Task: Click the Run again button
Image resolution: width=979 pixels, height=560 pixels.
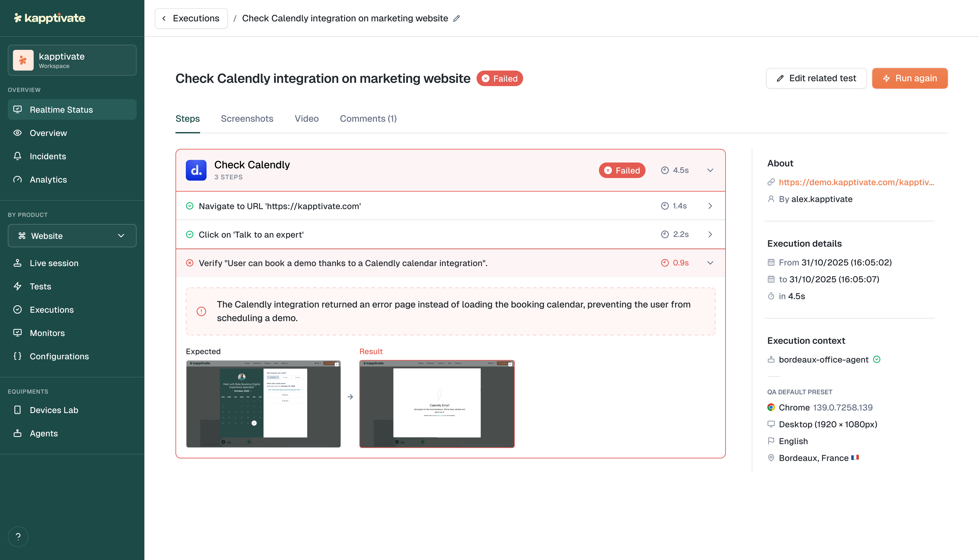Action: tap(909, 79)
